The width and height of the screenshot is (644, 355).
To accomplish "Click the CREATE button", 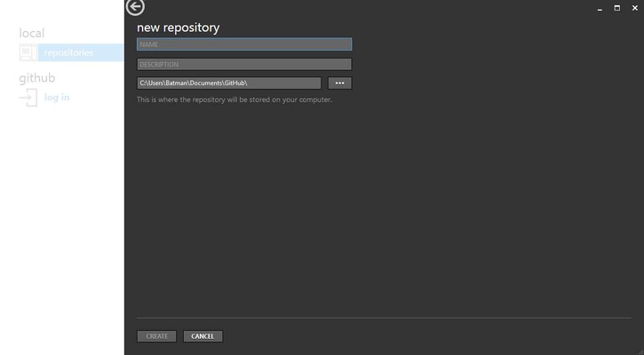I will point(156,336).
